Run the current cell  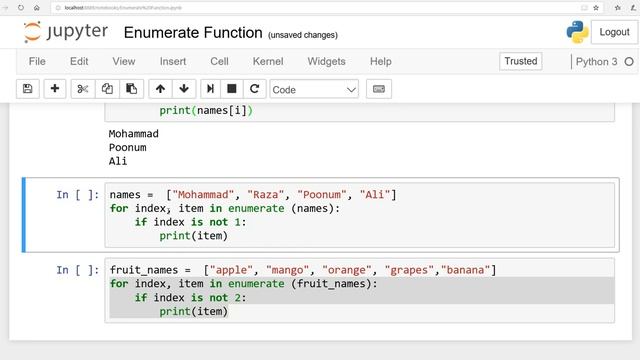pos(211,89)
